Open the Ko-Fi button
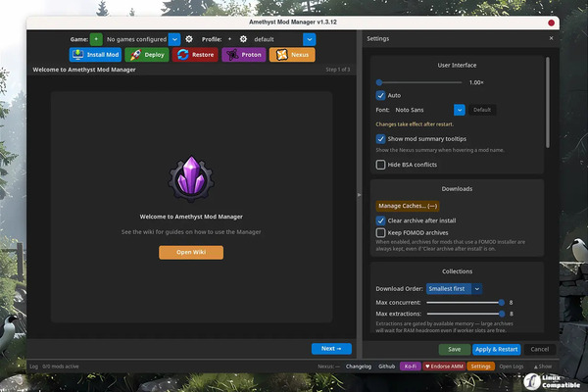588x392 pixels. [411, 367]
